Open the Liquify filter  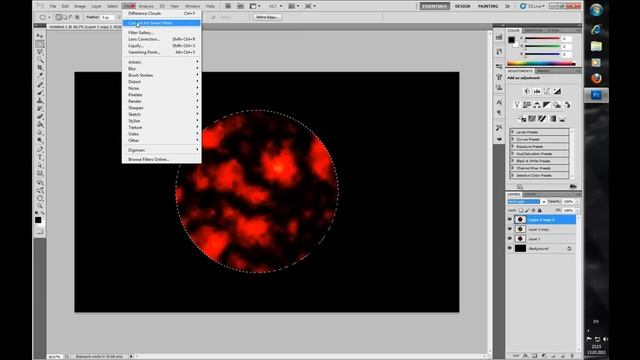click(162, 46)
